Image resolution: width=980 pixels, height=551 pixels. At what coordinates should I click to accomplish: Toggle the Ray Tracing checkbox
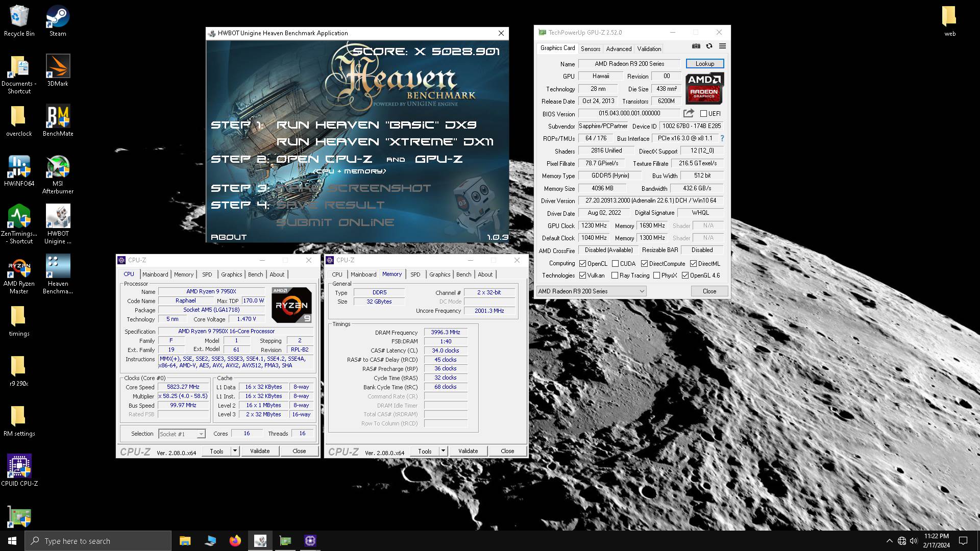(615, 275)
